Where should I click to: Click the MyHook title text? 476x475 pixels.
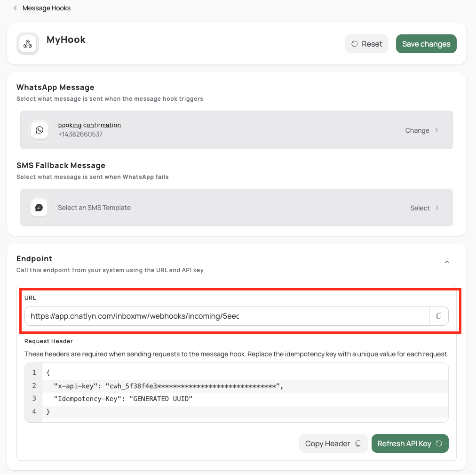[66, 40]
